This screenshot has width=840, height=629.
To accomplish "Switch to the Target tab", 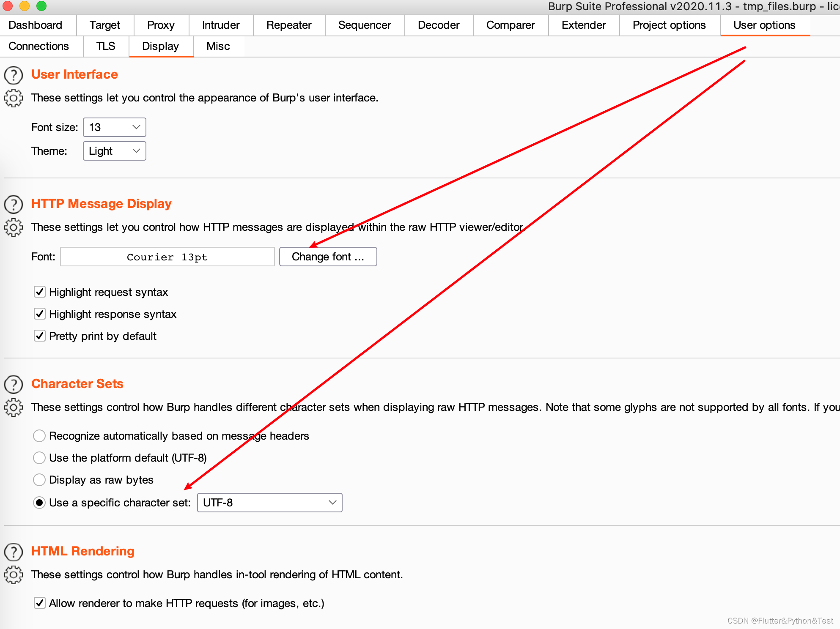I will (105, 25).
